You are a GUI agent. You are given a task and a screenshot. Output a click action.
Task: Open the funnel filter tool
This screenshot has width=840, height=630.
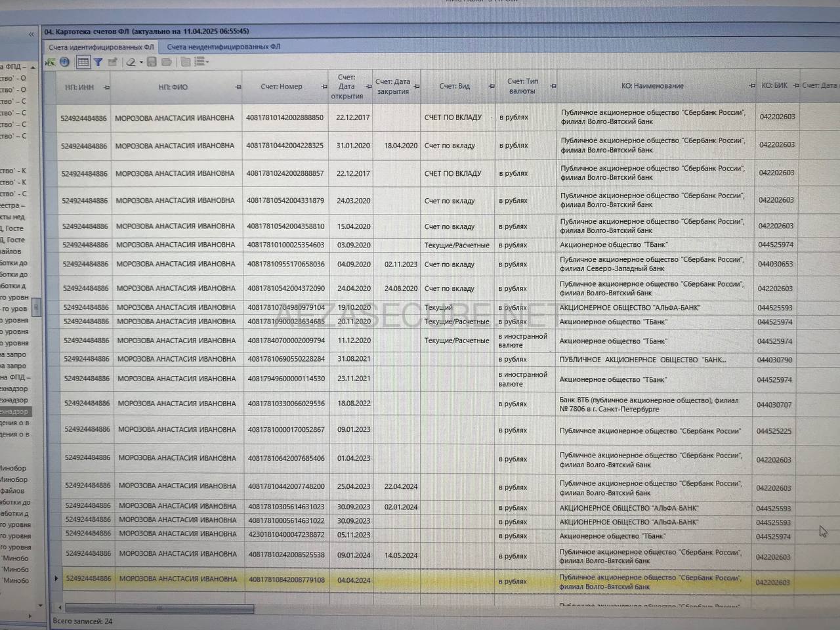pyautogui.click(x=98, y=62)
